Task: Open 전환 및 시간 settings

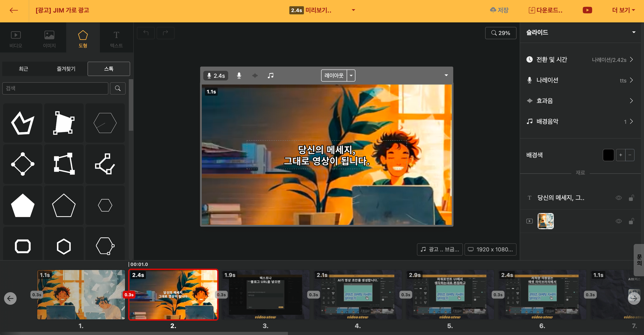Action: click(x=580, y=60)
